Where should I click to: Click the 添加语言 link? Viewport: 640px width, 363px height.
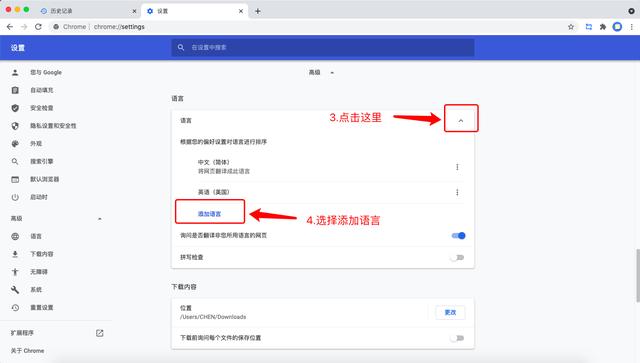(x=209, y=214)
